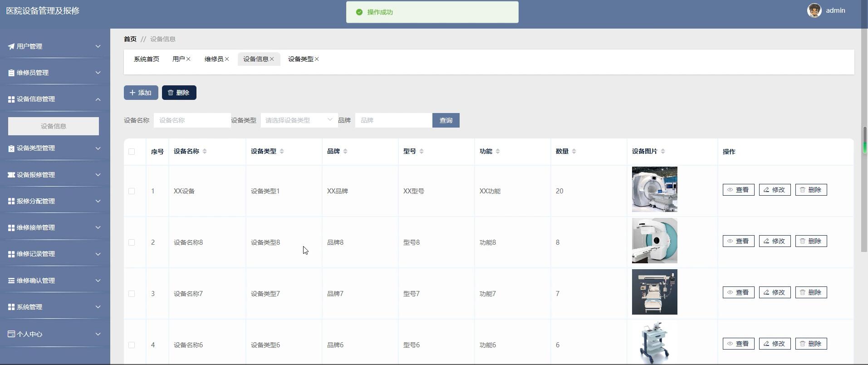Screen dimensions: 868x365
Task: View details of XX设备 with 查看
Action: pos(738,190)
